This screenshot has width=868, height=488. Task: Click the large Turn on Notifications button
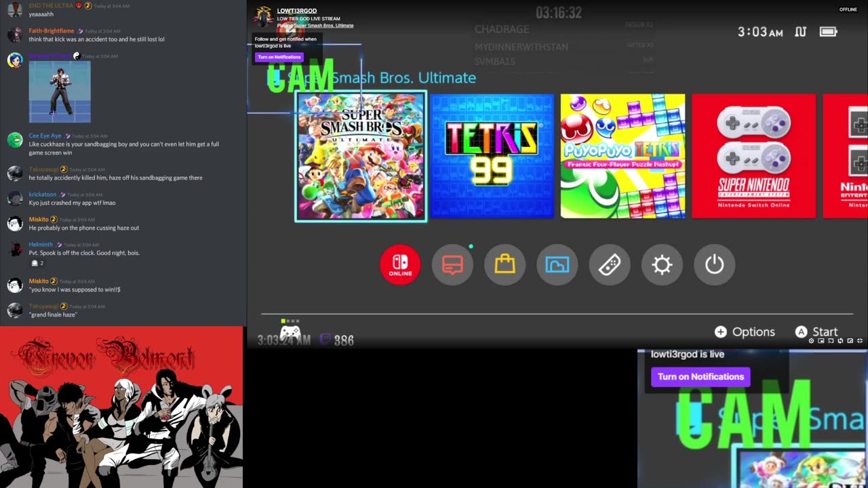click(701, 377)
